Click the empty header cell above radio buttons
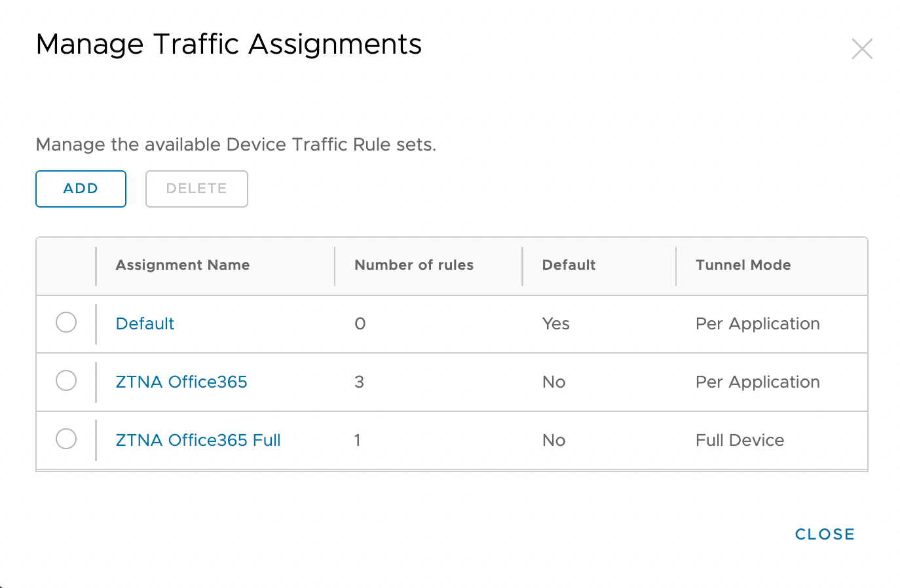Screen dimensions: 900x588 click(x=66, y=265)
